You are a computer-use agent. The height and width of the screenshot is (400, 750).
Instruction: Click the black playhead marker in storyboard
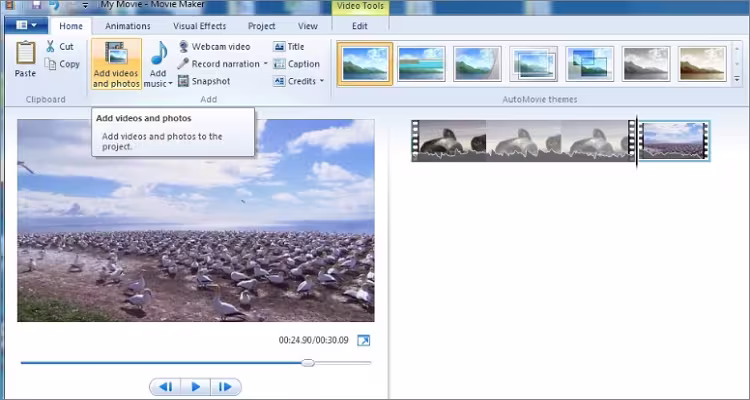[637, 142]
